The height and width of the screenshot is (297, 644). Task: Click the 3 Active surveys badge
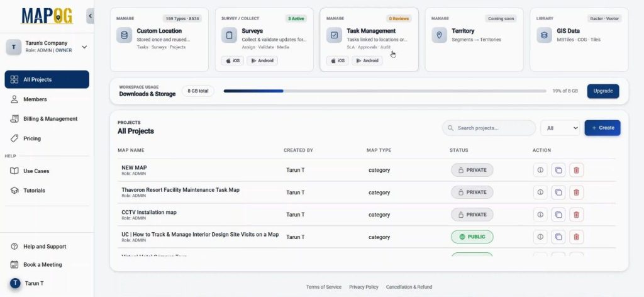pyautogui.click(x=296, y=18)
